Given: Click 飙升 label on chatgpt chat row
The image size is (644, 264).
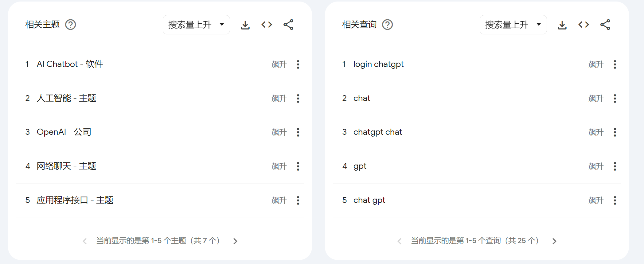Looking at the screenshot, I should pyautogui.click(x=596, y=132).
